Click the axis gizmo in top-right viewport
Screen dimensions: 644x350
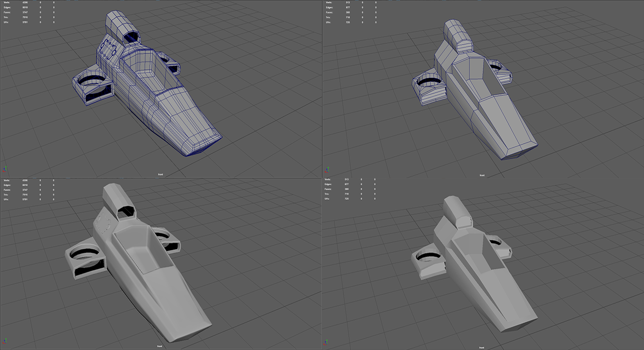click(x=327, y=170)
